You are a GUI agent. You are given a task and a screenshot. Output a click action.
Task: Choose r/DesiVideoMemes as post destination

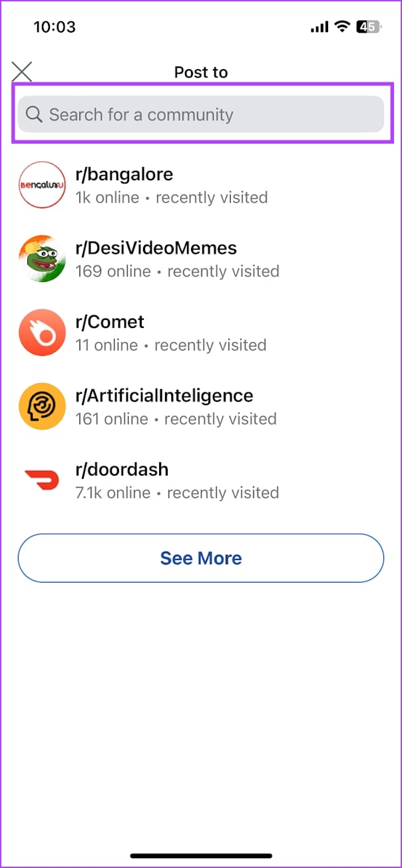[x=156, y=248]
